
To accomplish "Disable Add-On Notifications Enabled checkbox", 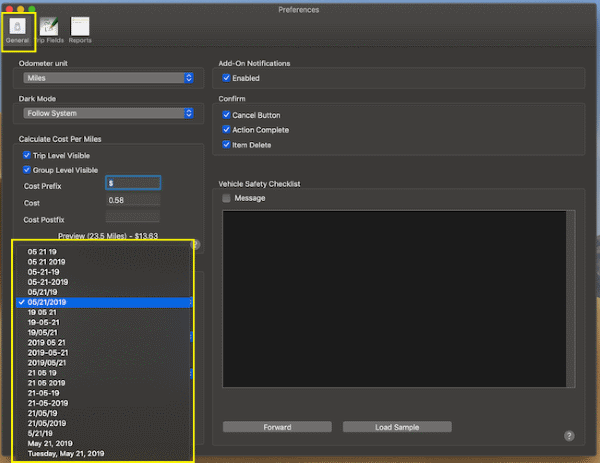I will coord(227,77).
